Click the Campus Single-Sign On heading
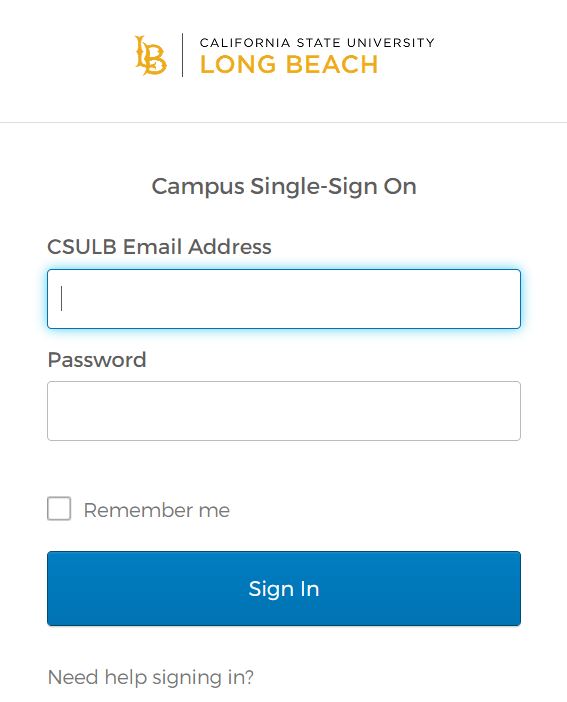 pyautogui.click(x=284, y=186)
